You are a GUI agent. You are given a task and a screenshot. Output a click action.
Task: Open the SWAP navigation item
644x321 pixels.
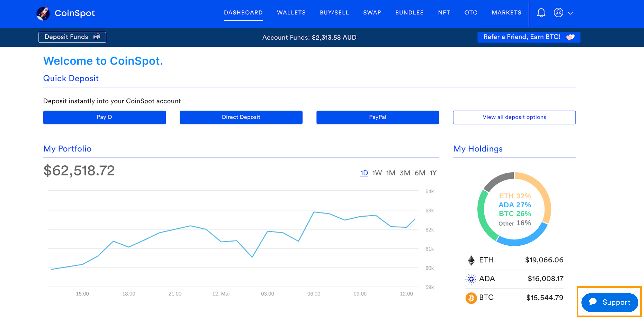pyautogui.click(x=372, y=13)
